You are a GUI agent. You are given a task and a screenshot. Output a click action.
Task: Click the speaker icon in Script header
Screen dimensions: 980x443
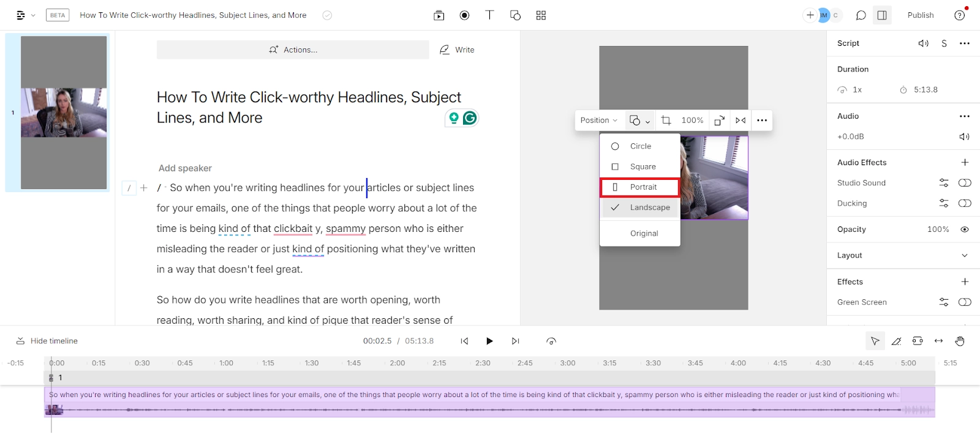[924, 43]
